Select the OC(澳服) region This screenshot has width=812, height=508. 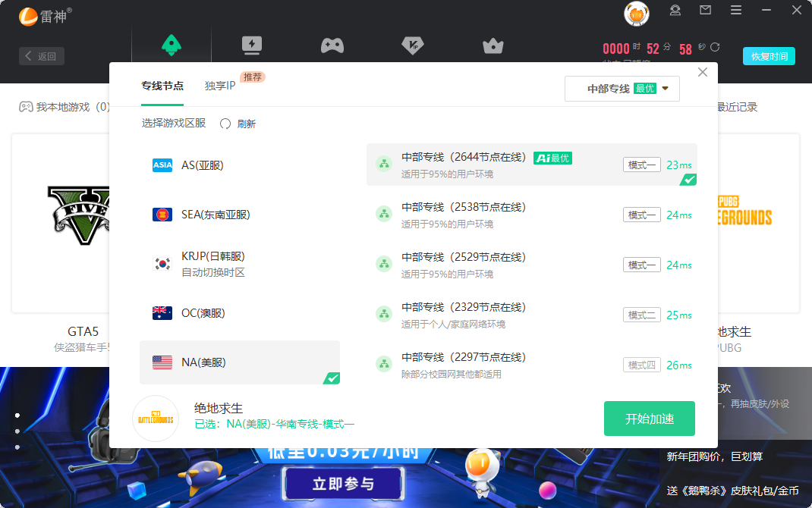click(240, 313)
